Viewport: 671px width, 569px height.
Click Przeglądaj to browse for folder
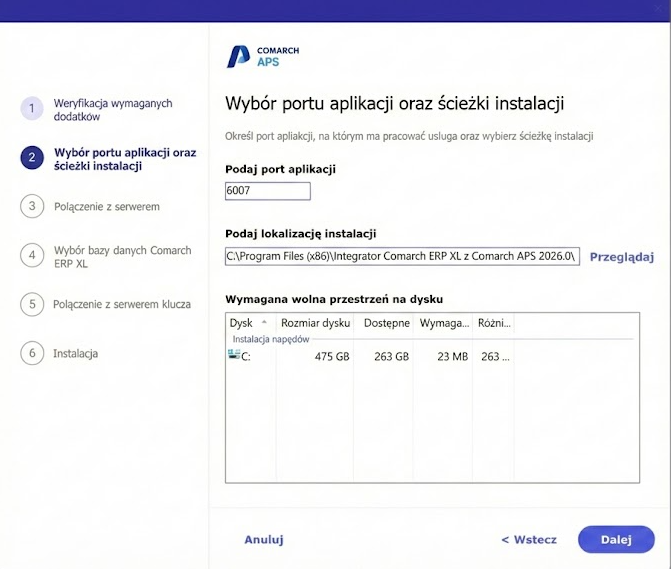(622, 257)
